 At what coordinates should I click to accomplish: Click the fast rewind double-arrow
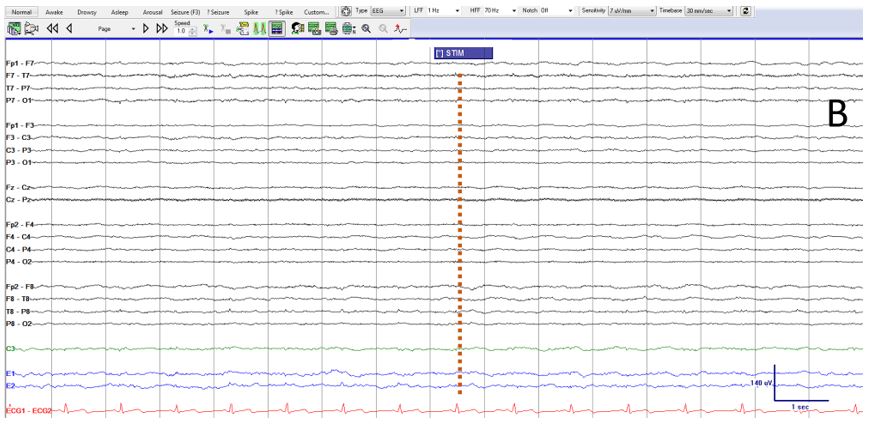pos(52,28)
